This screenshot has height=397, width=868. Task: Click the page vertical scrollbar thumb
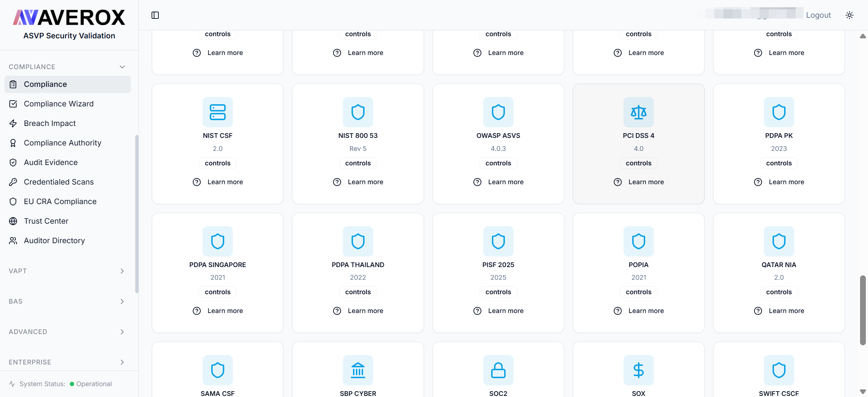[863, 311]
